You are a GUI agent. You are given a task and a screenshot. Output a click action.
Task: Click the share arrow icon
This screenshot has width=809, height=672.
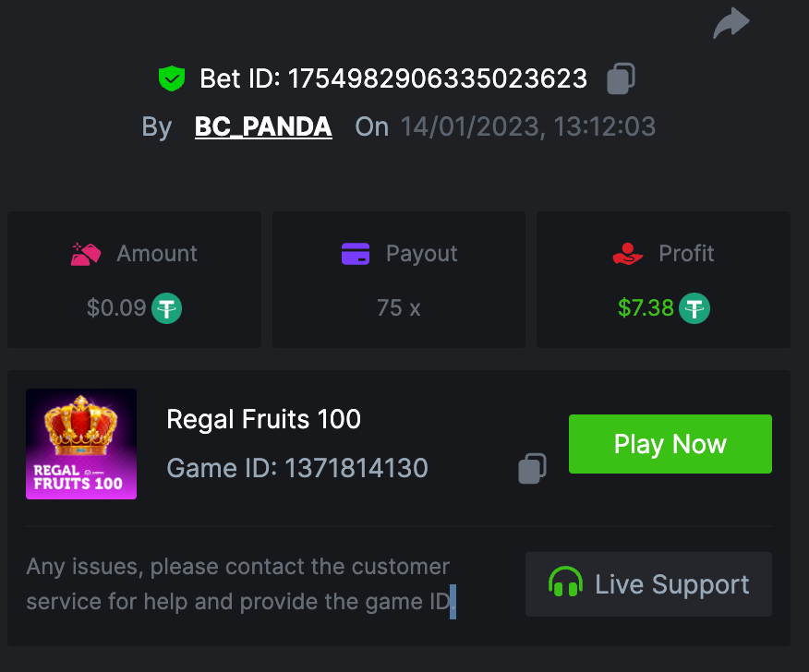point(731,23)
